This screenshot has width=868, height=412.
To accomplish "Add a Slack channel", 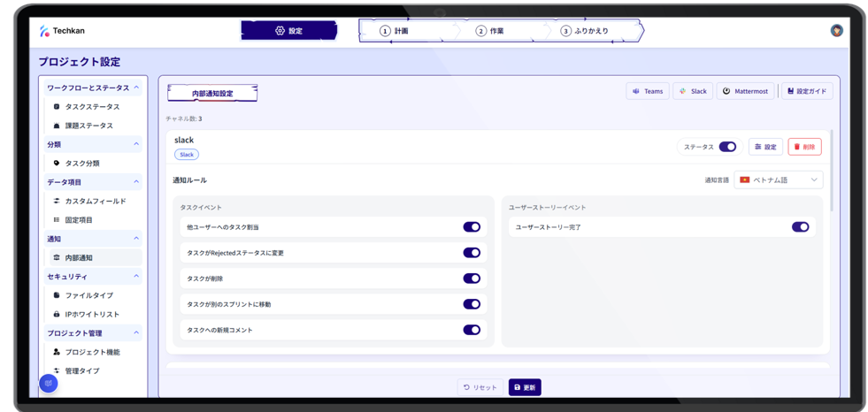I will [693, 91].
